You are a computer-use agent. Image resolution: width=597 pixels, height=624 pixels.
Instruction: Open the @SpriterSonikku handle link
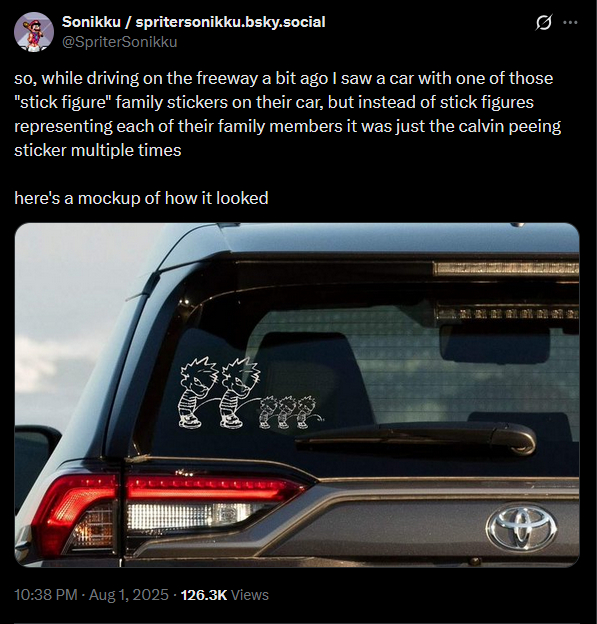pyautogui.click(x=119, y=42)
